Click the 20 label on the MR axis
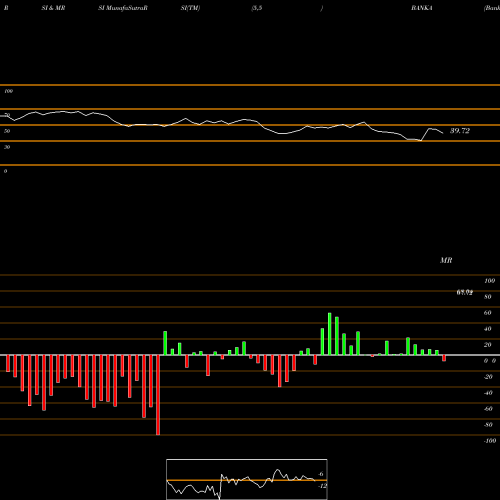500x500 pixels. coord(487,345)
